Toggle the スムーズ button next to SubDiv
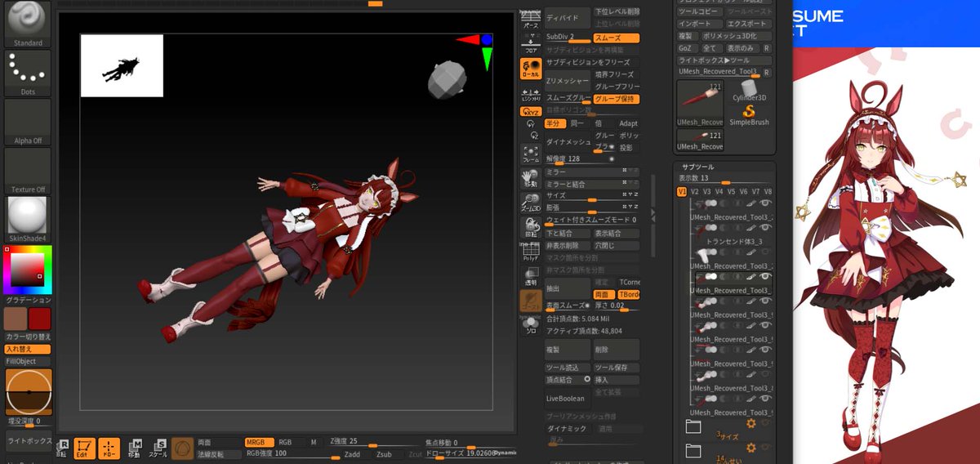 616,38
